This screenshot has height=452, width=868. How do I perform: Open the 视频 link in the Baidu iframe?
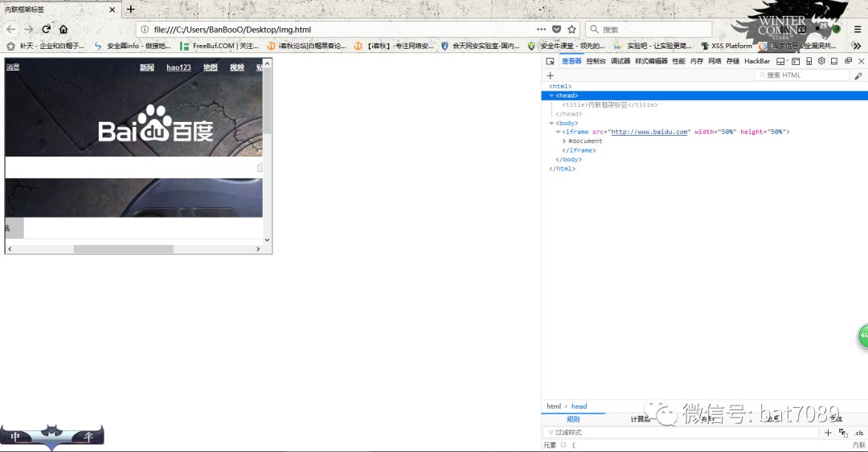coord(237,67)
